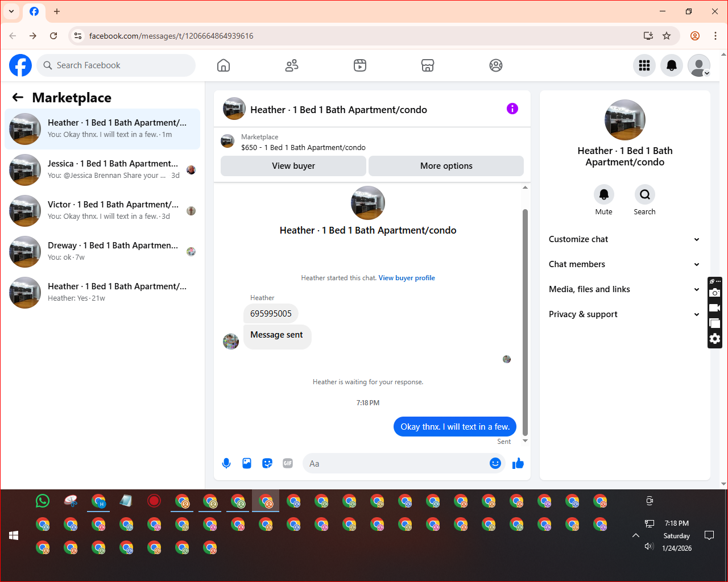View site information icon in address bar
The width and height of the screenshot is (728, 582).
[78, 36]
